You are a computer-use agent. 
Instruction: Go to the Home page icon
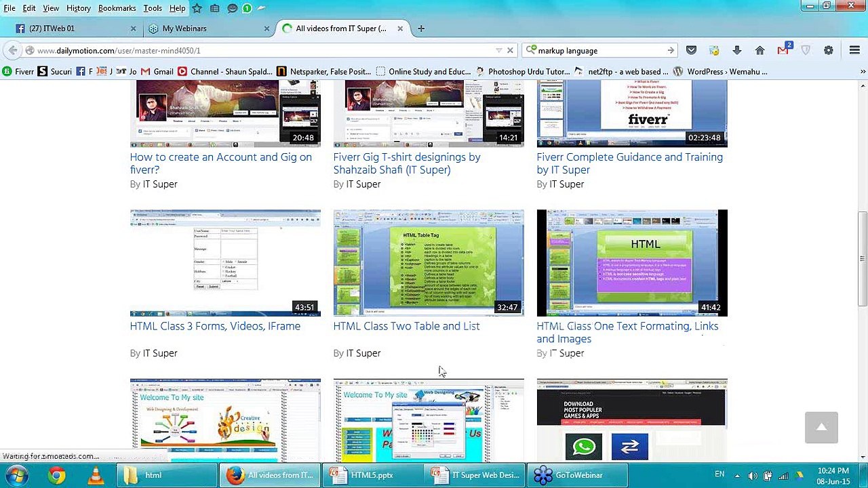759,50
